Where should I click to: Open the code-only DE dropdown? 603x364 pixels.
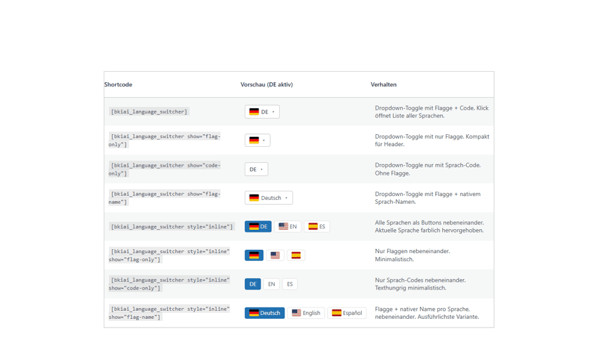[x=256, y=169]
